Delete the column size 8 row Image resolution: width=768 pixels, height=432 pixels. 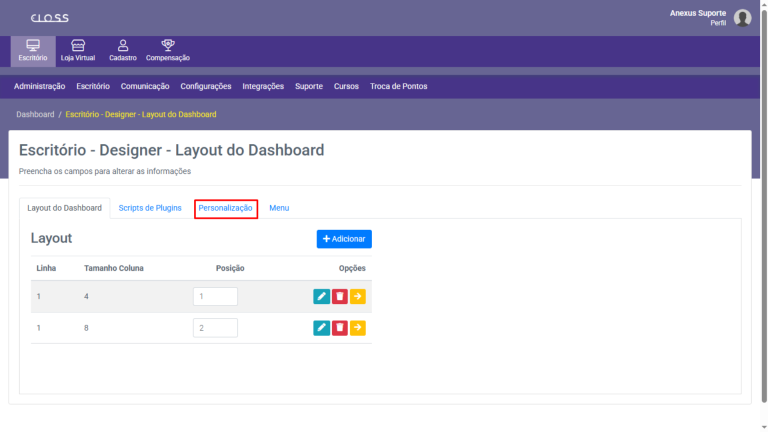click(340, 328)
